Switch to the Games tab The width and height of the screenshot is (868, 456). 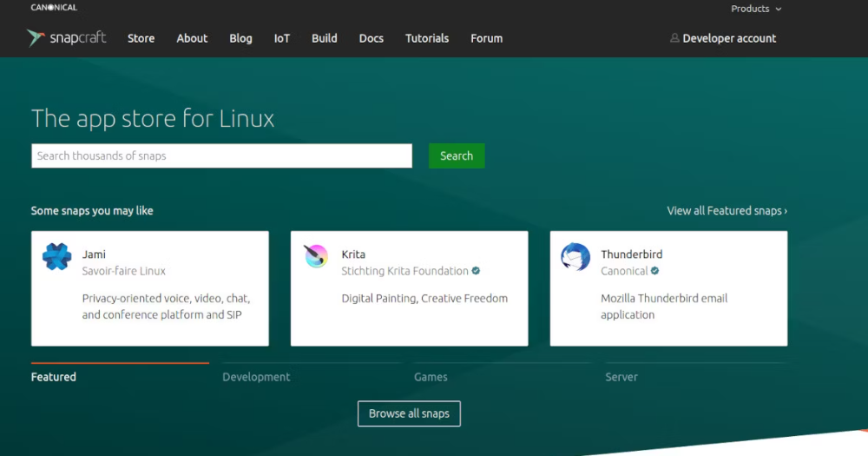(x=431, y=377)
